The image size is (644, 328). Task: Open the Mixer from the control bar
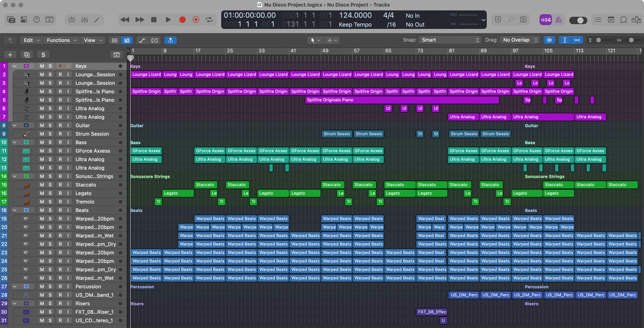pyautogui.click(x=84, y=20)
